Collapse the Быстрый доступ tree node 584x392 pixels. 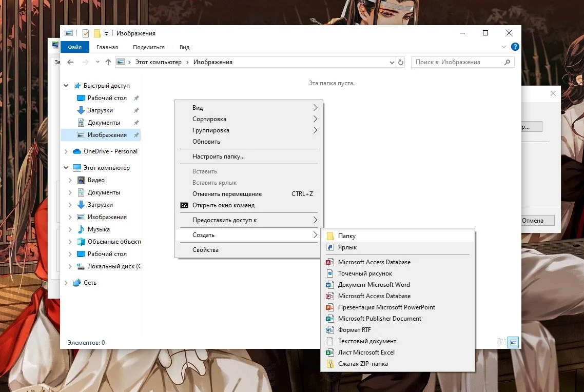click(x=66, y=86)
